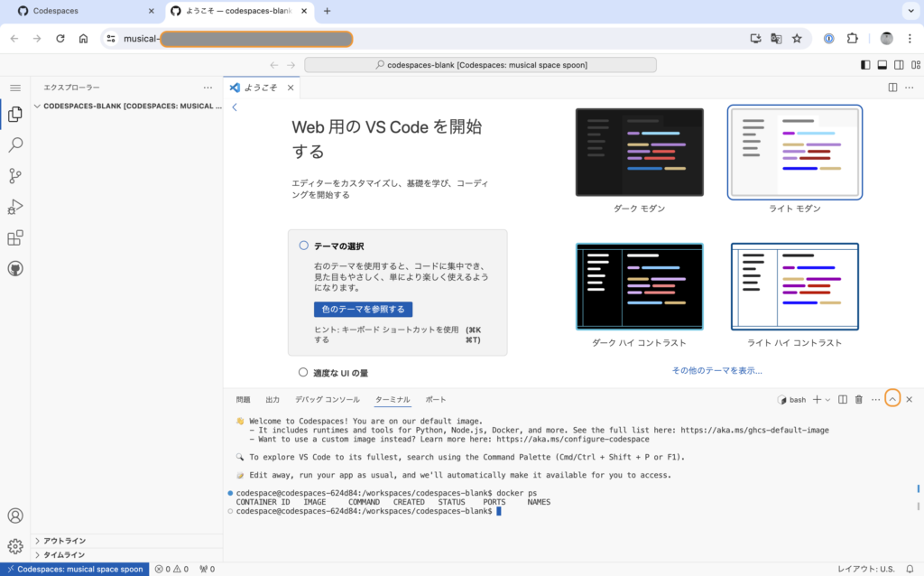Switch to the Codespaces browser tab

(x=86, y=11)
